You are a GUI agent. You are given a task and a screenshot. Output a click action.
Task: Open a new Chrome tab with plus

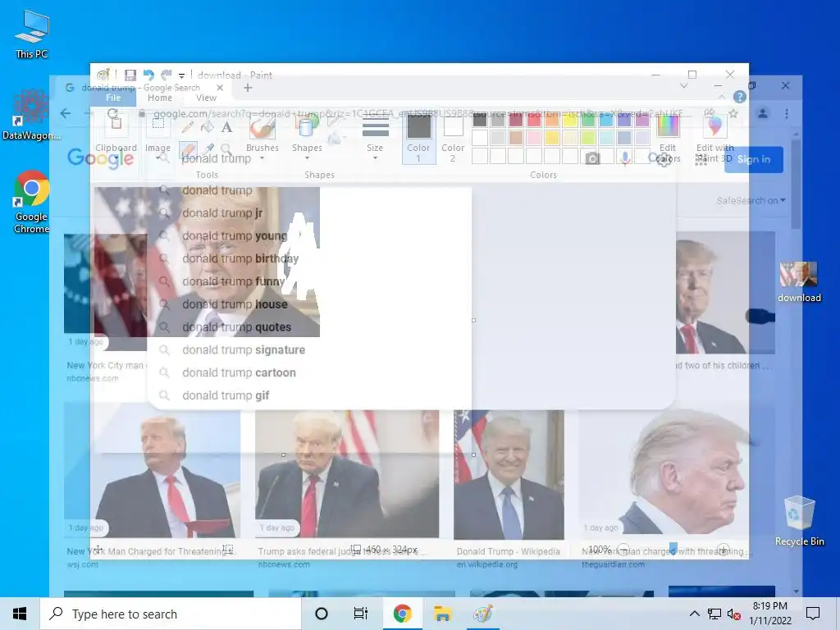click(x=248, y=87)
